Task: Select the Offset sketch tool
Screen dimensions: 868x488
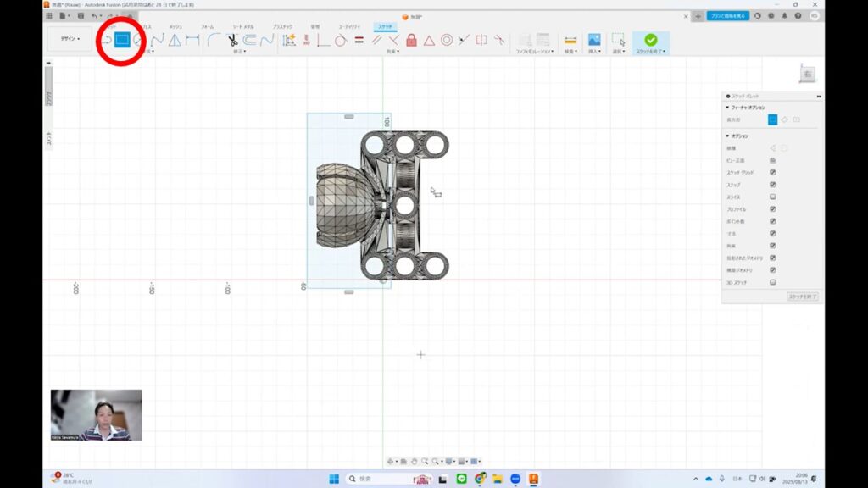Action: click(250, 40)
